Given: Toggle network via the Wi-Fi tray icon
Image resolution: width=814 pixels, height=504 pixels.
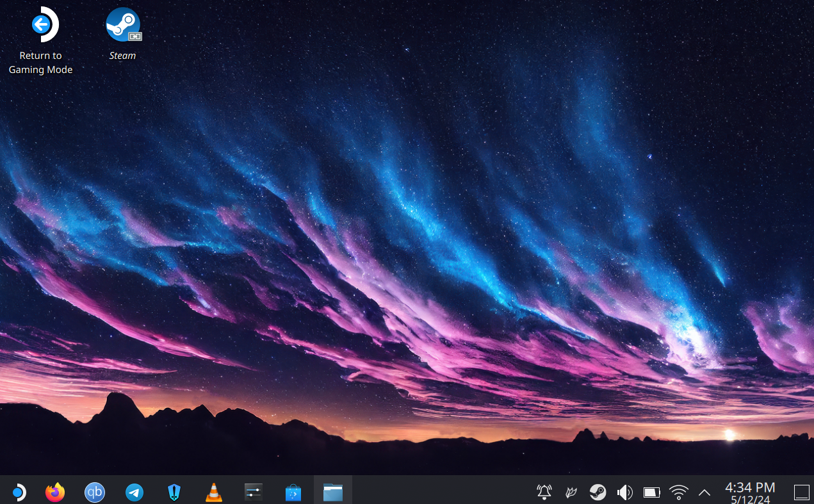Looking at the screenshot, I should [x=678, y=492].
